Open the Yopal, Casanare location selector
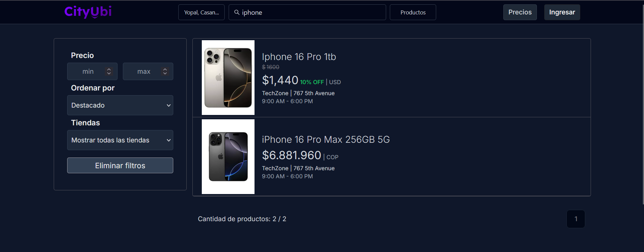Image resolution: width=644 pixels, height=252 pixels. point(201,12)
